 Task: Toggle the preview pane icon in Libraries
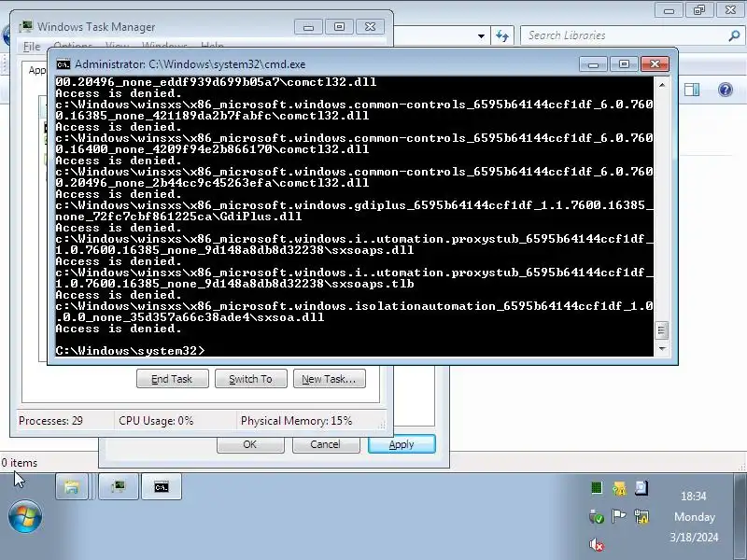click(692, 90)
